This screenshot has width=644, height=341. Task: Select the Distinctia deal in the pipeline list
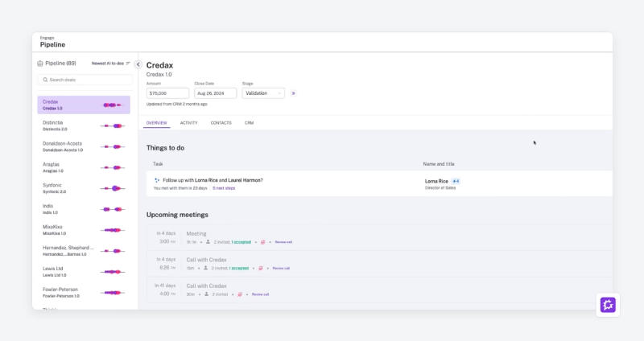[x=84, y=125]
